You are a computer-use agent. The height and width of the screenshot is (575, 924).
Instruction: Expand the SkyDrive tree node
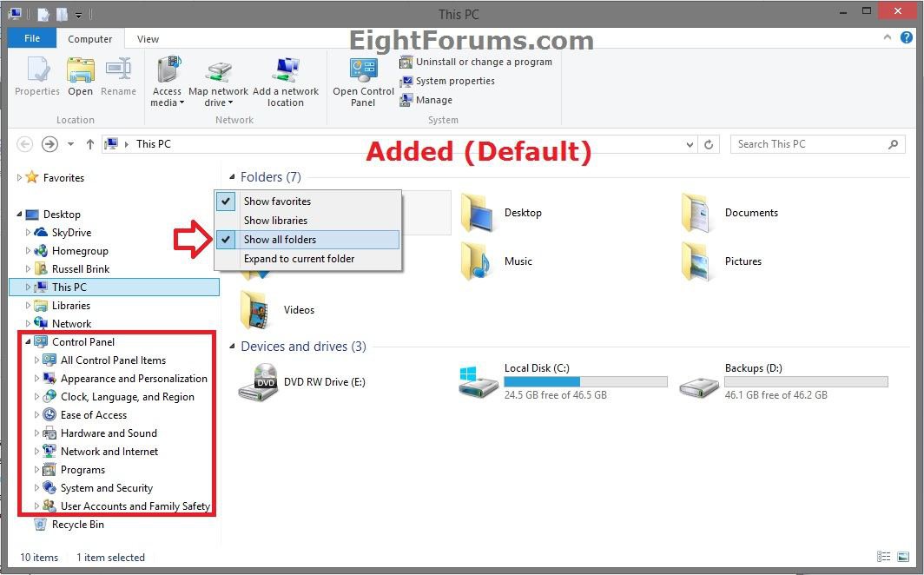tap(28, 233)
